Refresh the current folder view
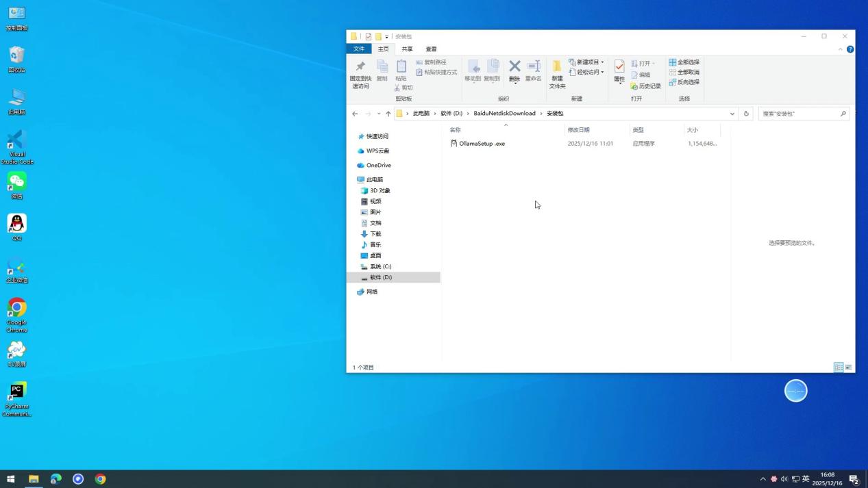 tap(746, 114)
